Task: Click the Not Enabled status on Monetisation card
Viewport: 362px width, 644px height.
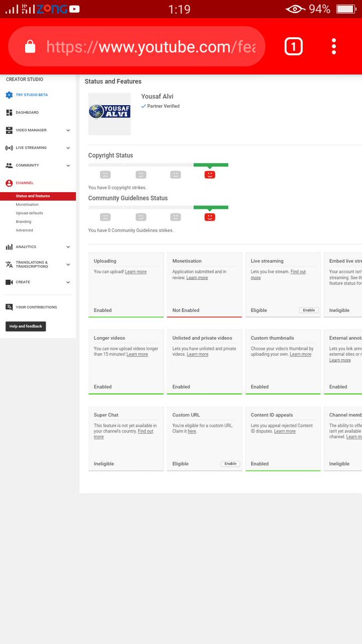Action: coord(186,310)
